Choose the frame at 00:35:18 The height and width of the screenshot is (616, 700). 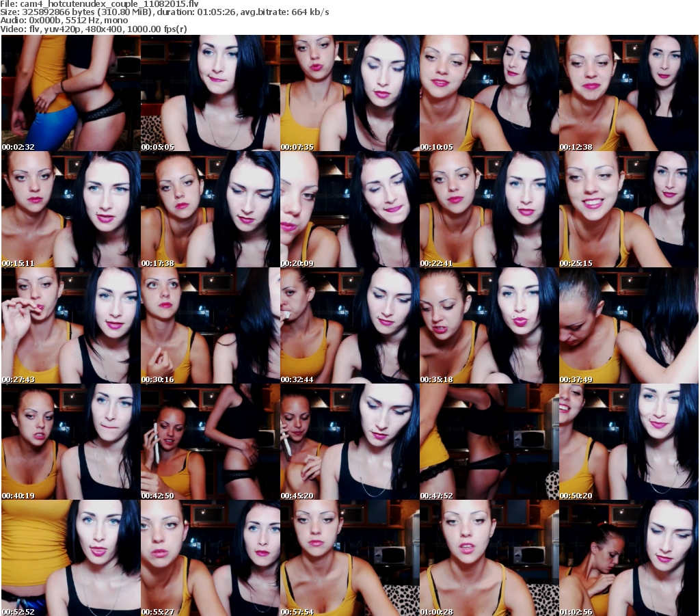tap(489, 325)
